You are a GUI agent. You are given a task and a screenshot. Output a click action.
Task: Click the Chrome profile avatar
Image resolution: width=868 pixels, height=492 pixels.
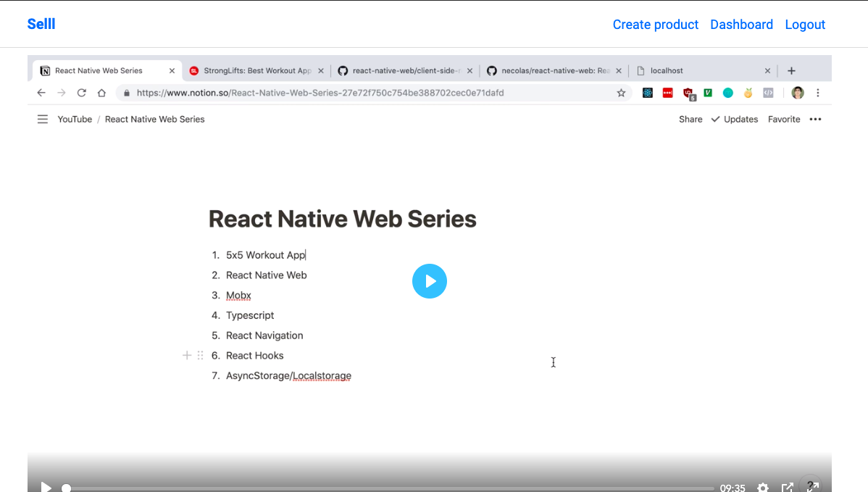(798, 93)
